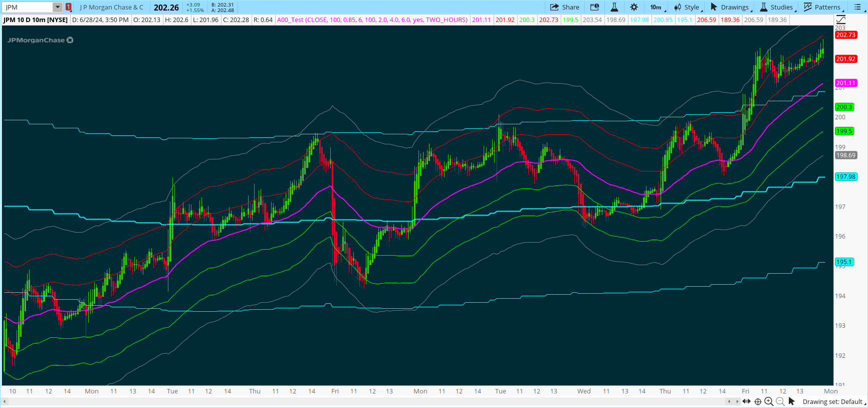Click the JPM symbol input field
The width and height of the screenshot is (868, 408).
(28, 7)
